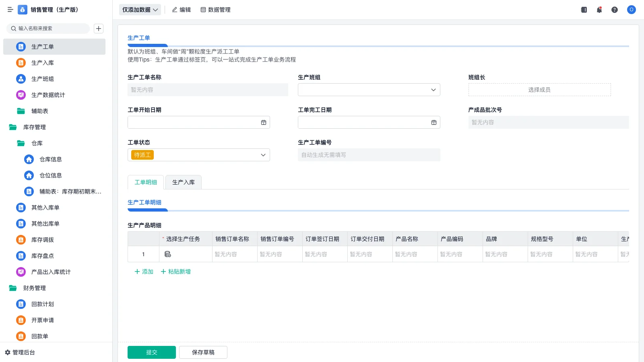
Task: Switch to the 生产入库 tab
Action: (x=183, y=182)
